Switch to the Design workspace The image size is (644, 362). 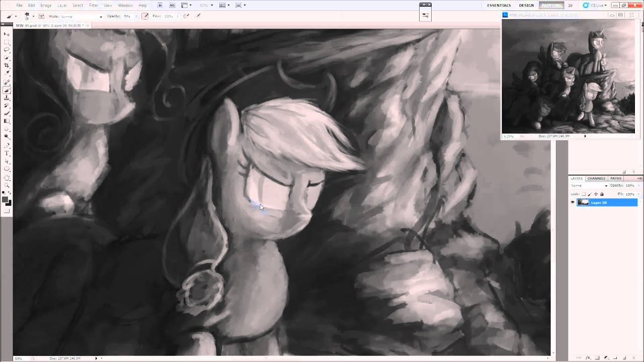(526, 6)
